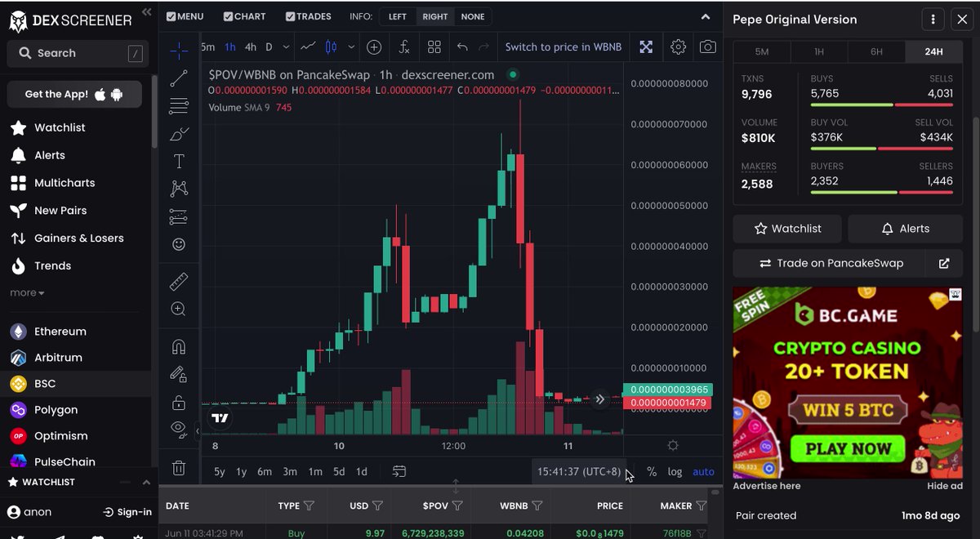The height and width of the screenshot is (539, 980).
Task: Toggle percent scale on price axis
Action: coord(652,471)
